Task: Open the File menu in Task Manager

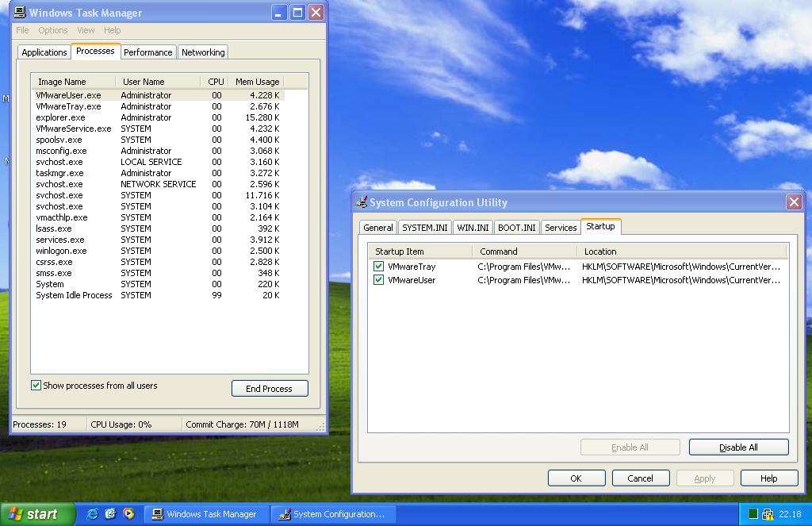Action: tap(22, 30)
